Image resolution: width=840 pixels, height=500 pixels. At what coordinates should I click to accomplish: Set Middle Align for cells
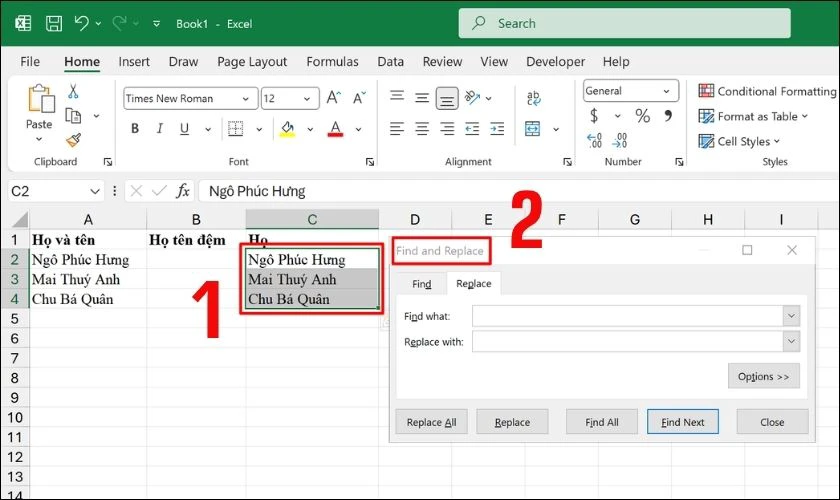coord(422,98)
